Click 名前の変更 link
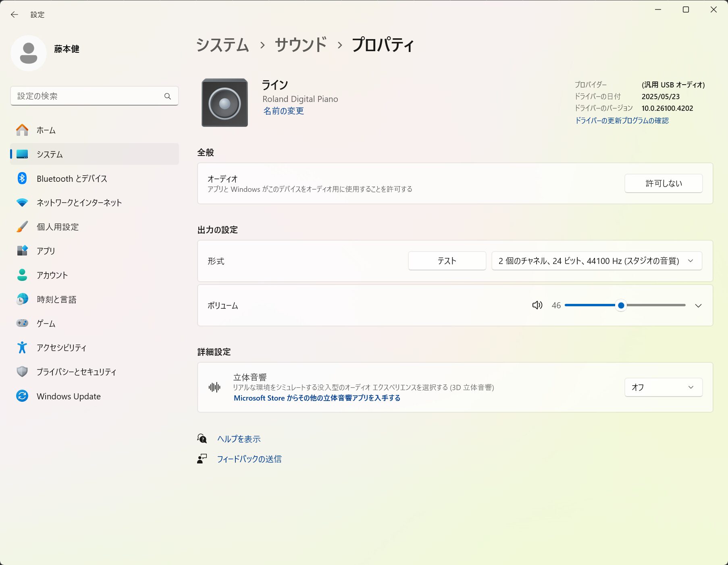728x565 pixels. (283, 111)
